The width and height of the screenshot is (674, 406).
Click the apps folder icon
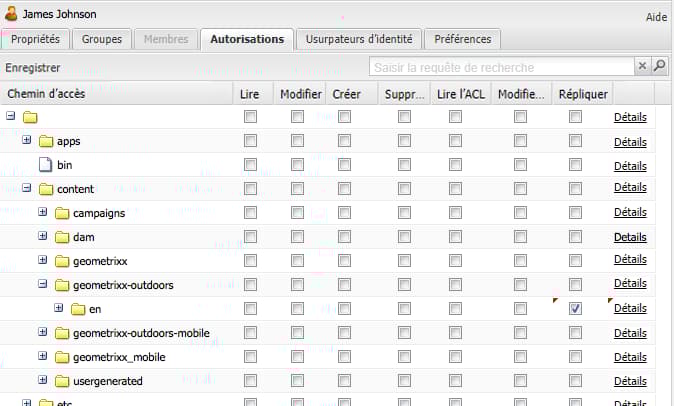tap(46, 141)
